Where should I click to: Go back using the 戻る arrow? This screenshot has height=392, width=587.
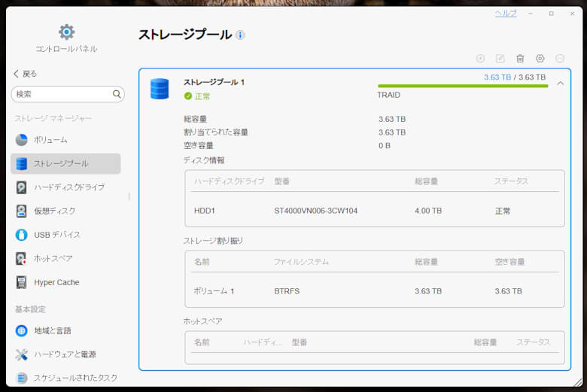point(26,74)
